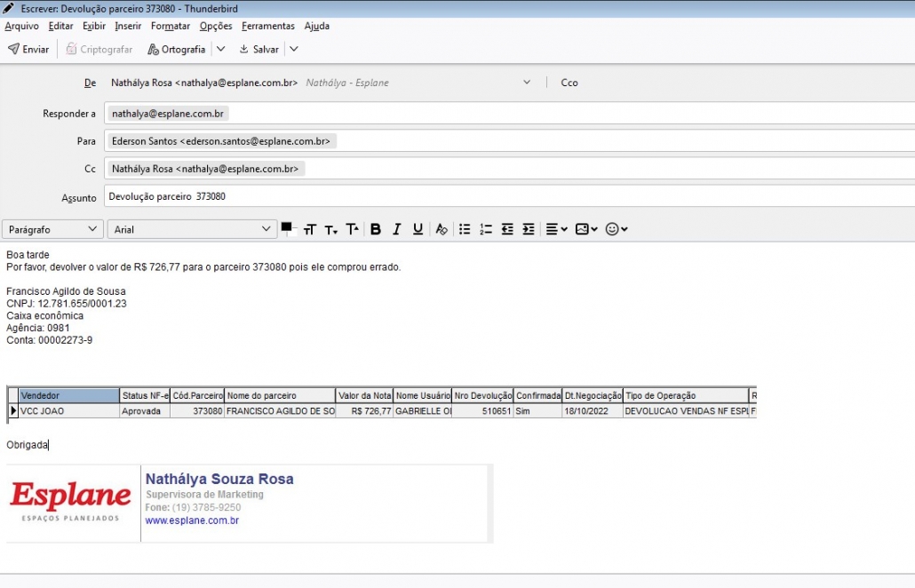This screenshot has height=588, width=915.
Task: Expand the Salvar dropdown arrow
Action: [294, 50]
